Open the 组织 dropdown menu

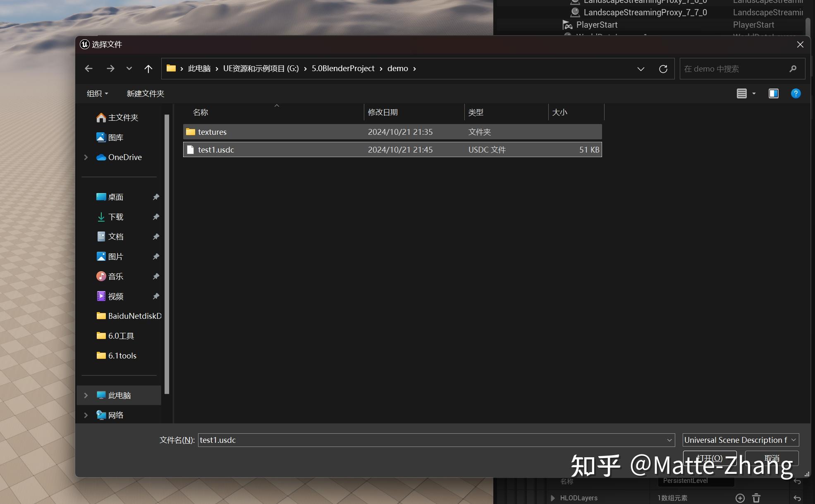[98, 93]
